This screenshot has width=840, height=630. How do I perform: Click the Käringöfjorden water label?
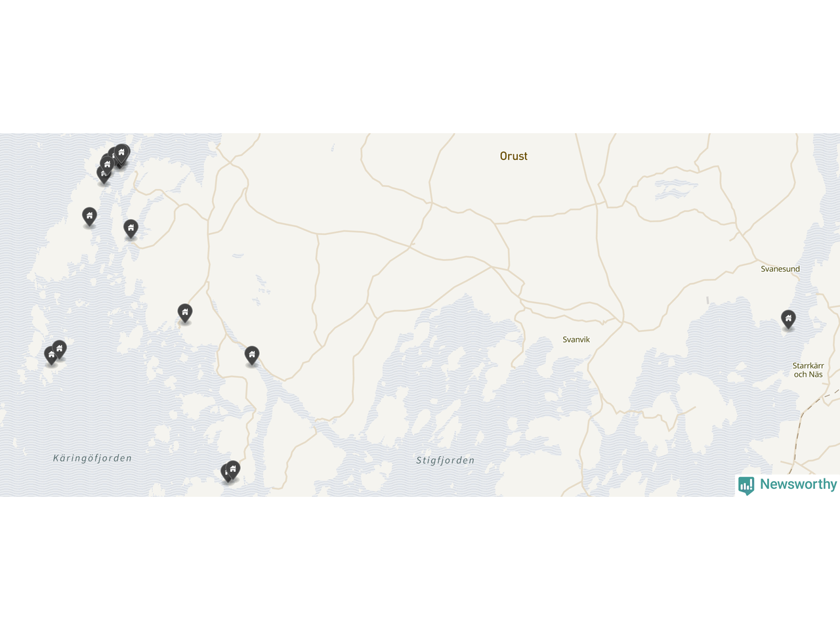[93, 458]
